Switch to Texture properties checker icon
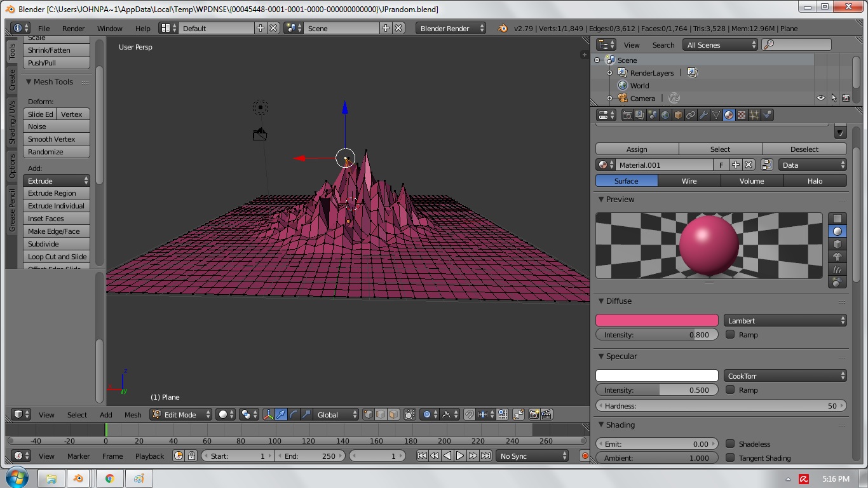This screenshot has width=868, height=488. 742,115
